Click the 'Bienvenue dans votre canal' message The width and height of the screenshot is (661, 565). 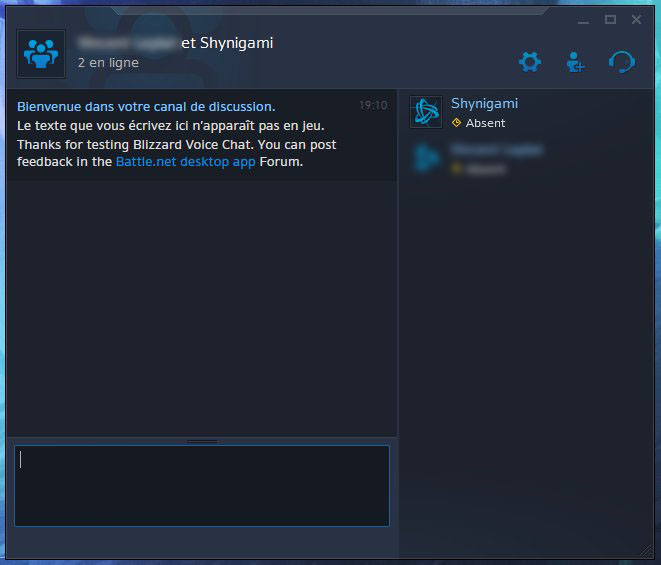tap(146, 107)
